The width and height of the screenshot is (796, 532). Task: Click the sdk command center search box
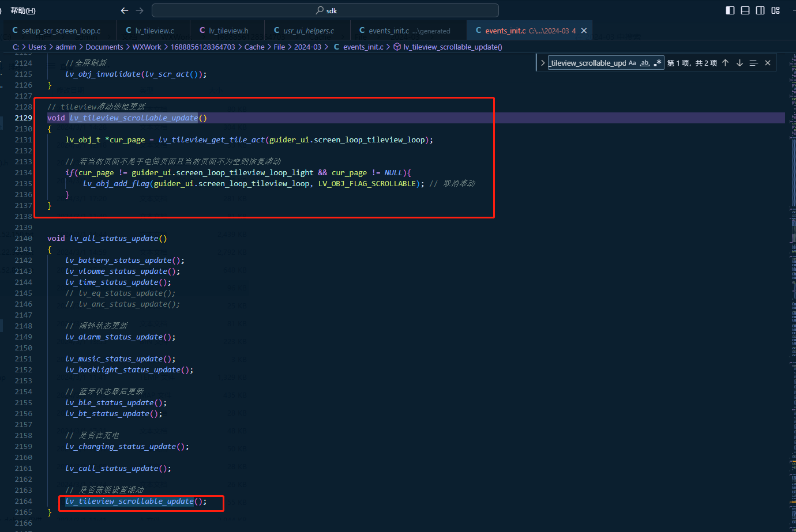tap(325, 10)
